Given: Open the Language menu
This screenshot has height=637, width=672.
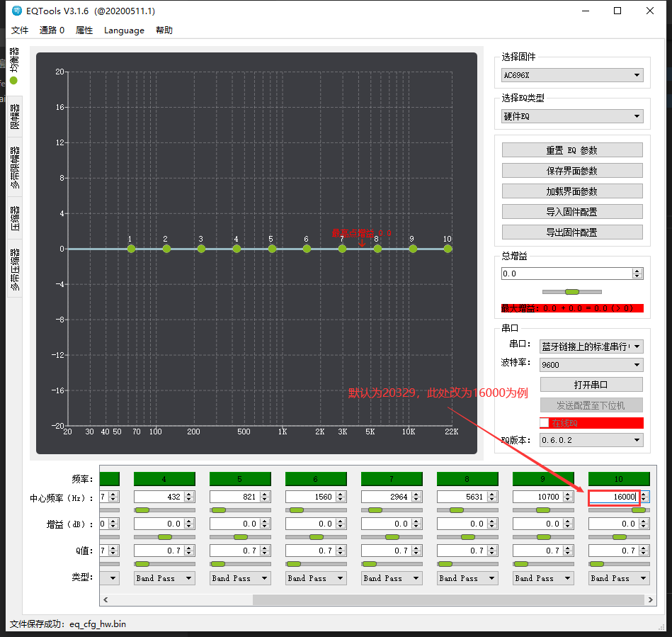Looking at the screenshot, I should [124, 30].
